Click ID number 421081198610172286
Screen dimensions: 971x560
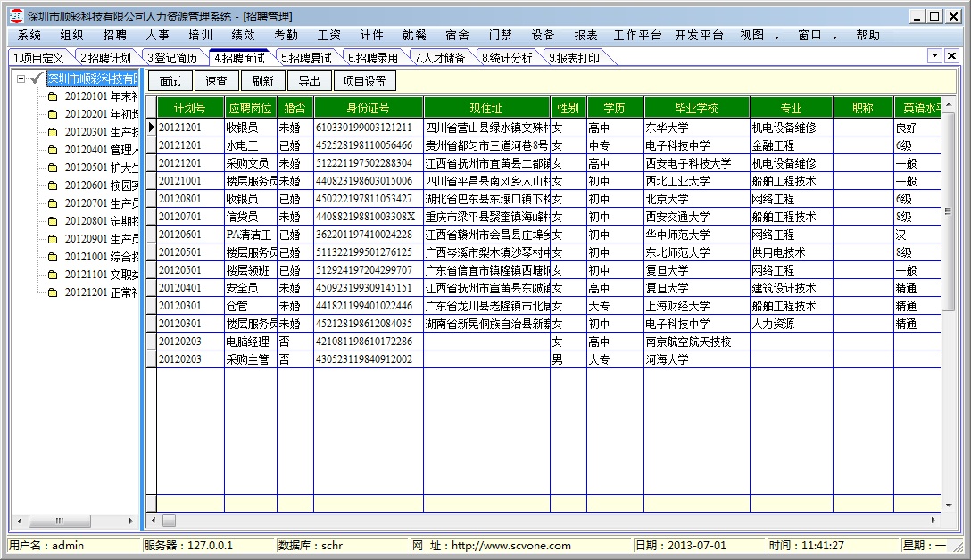pyautogui.click(x=364, y=342)
